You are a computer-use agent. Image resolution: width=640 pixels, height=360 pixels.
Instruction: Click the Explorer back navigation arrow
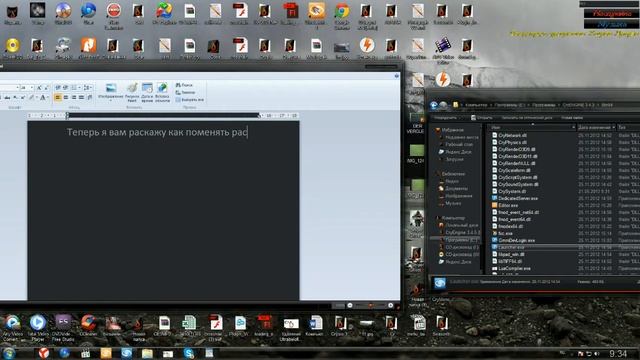click(x=434, y=105)
